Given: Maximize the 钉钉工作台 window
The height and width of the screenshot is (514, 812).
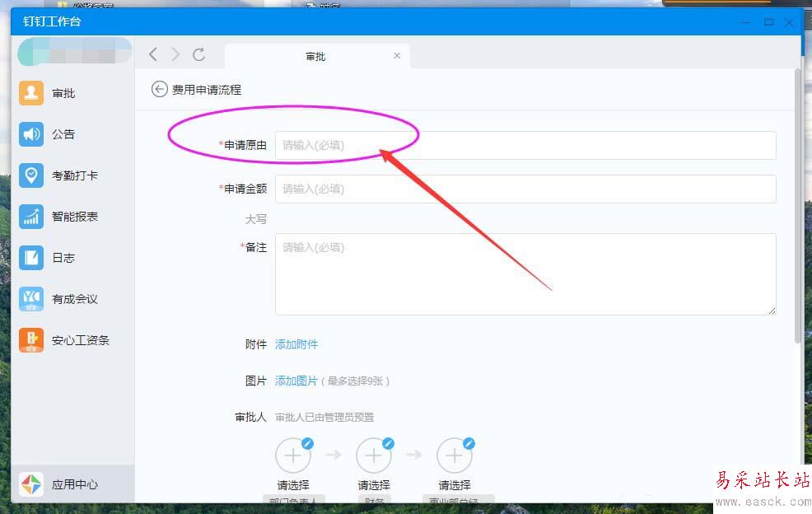Looking at the screenshot, I should 769,22.
